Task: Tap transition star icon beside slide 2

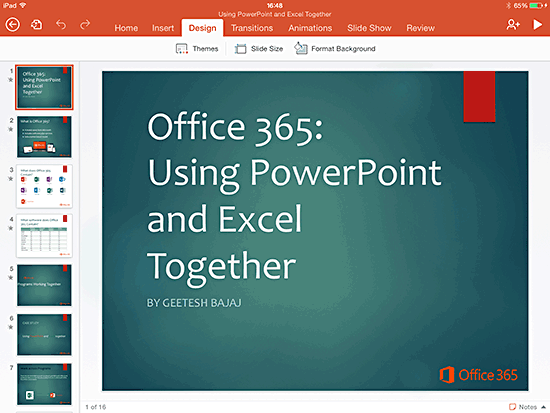Action: point(11,129)
